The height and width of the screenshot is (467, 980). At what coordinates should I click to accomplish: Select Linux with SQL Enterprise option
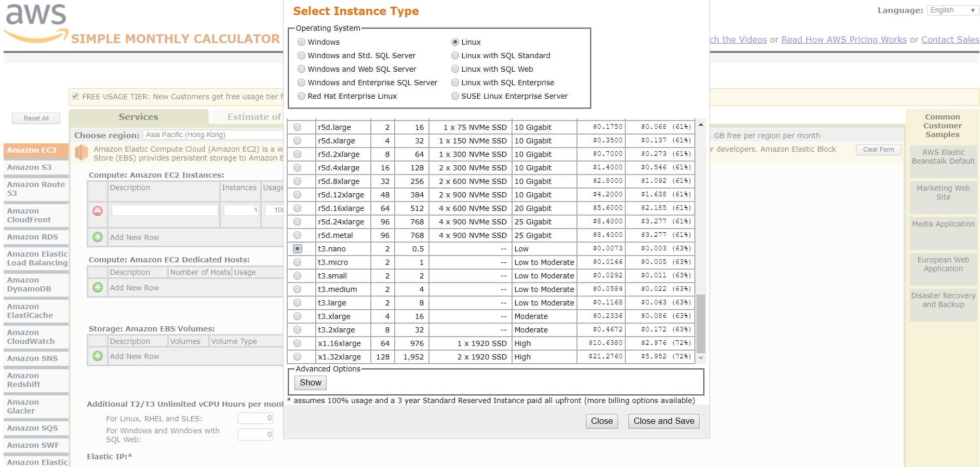click(455, 83)
